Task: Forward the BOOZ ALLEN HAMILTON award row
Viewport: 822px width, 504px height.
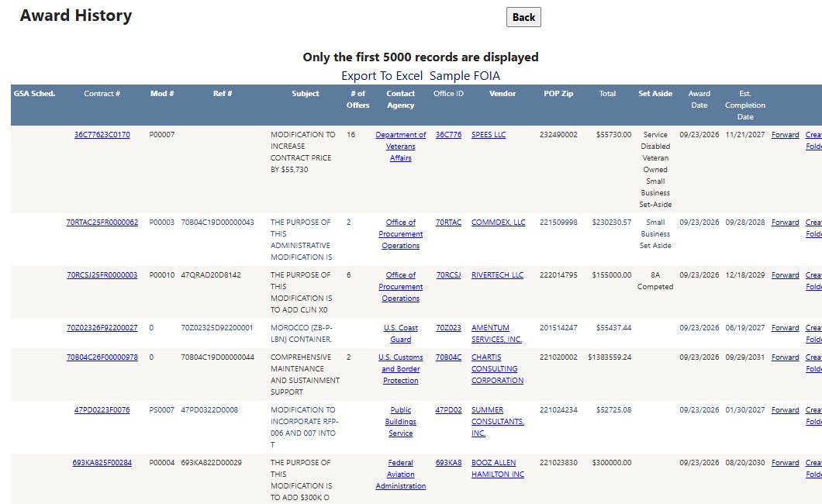Action: [x=786, y=463]
